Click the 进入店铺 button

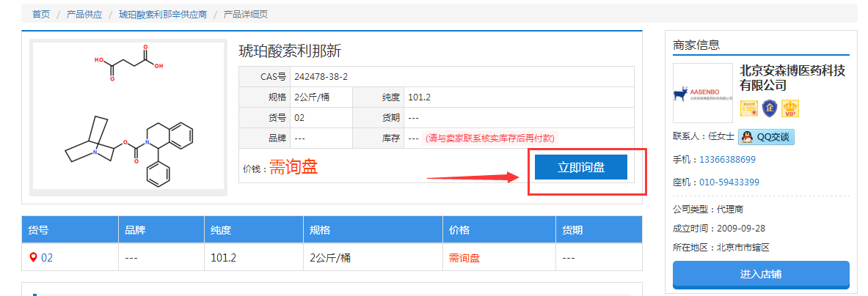[760, 274]
